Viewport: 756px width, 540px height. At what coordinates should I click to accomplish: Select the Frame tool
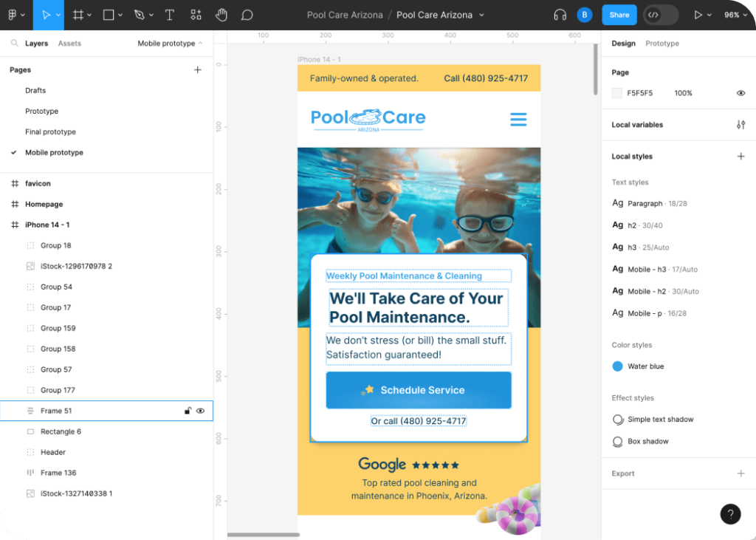click(78, 15)
